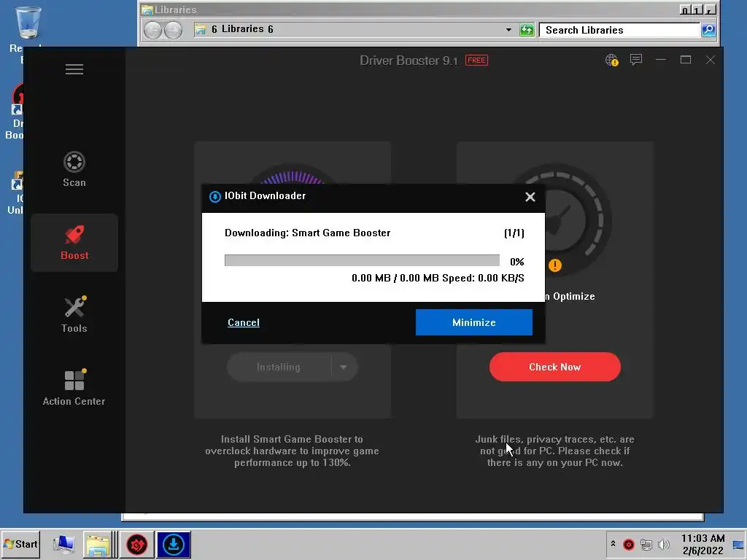Click the IObit Downloader logo icon in the dialog title
The width and height of the screenshot is (747, 560).
(x=215, y=196)
